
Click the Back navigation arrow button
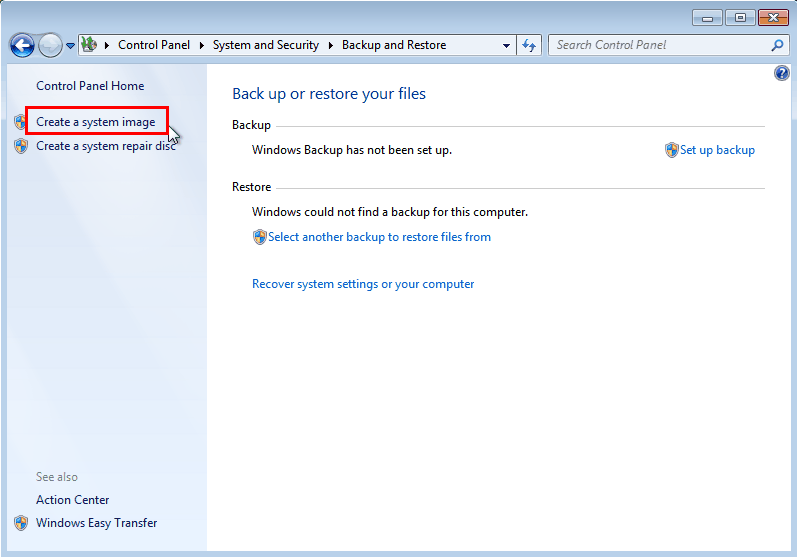coord(22,46)
